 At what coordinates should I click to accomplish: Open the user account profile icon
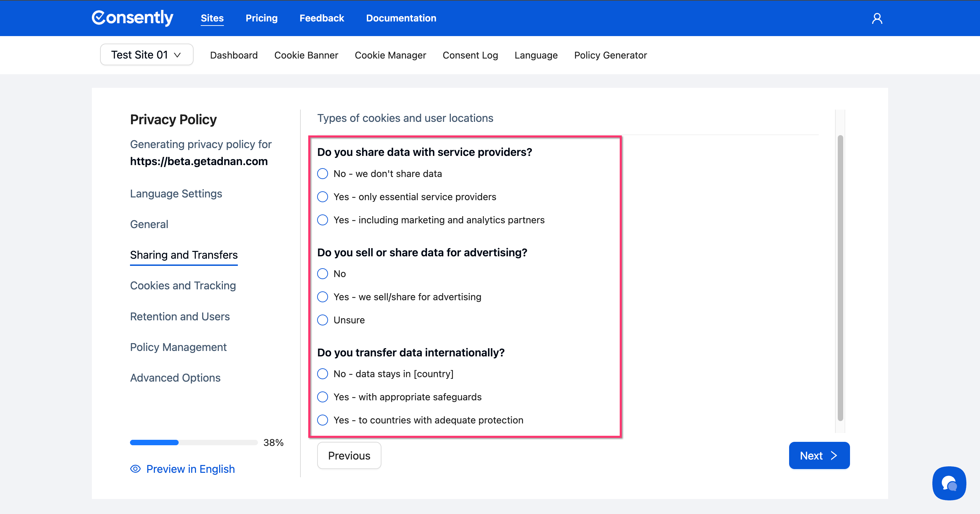tap(877, 18)
